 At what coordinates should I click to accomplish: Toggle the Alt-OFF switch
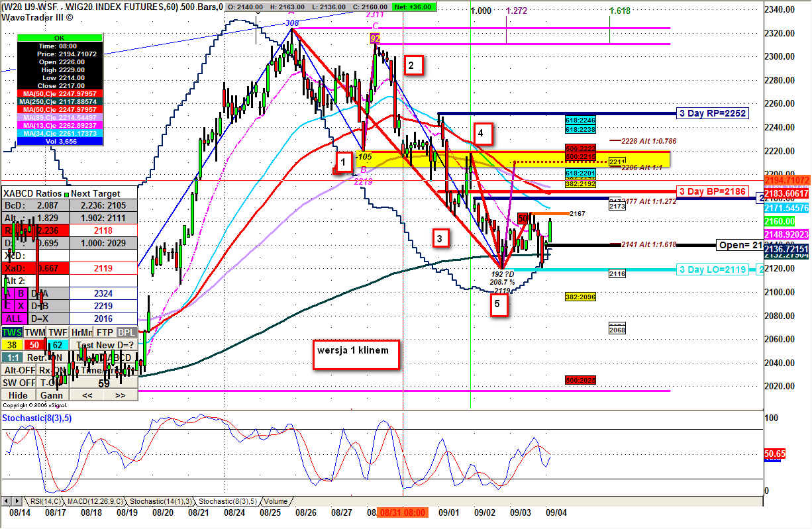[19, 369]
